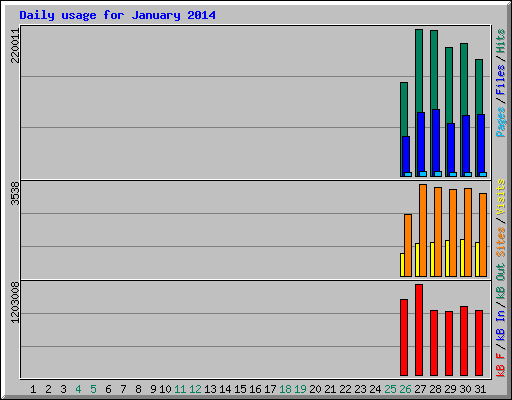The image size is (512, 400).
Task: Click the cyan pages bar for day 31
Action: click(483, 174)
